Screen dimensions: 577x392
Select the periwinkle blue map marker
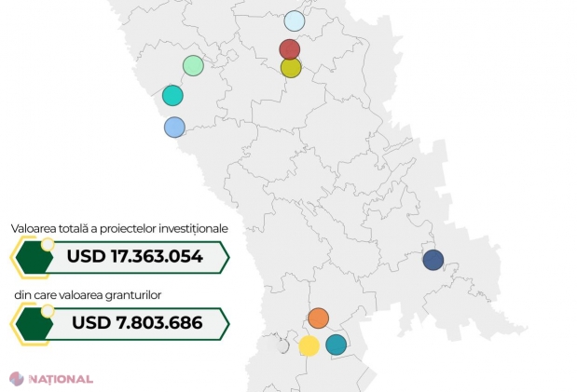tap(174, 128)
